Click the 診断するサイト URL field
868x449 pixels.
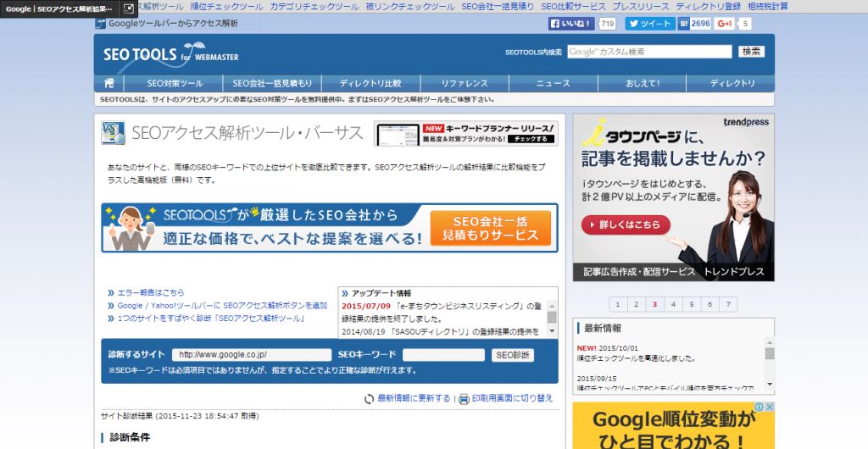pyautogui.click(x=251, y=355)
